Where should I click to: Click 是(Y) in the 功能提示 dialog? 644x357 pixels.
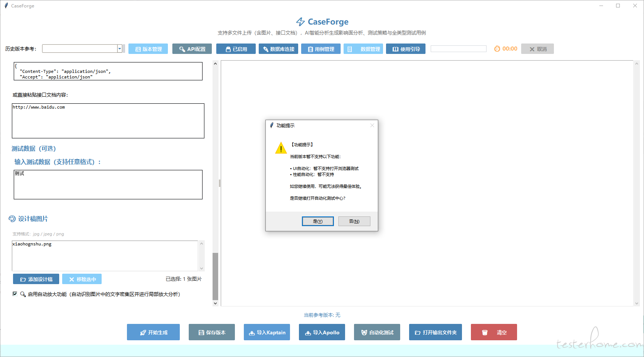click(x=318, y=221)
